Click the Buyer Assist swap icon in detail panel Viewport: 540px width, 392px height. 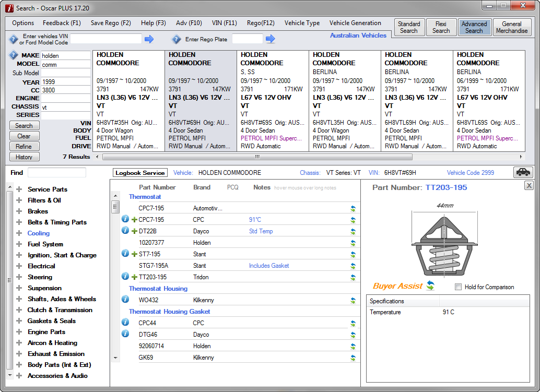[x=430, y=286]
